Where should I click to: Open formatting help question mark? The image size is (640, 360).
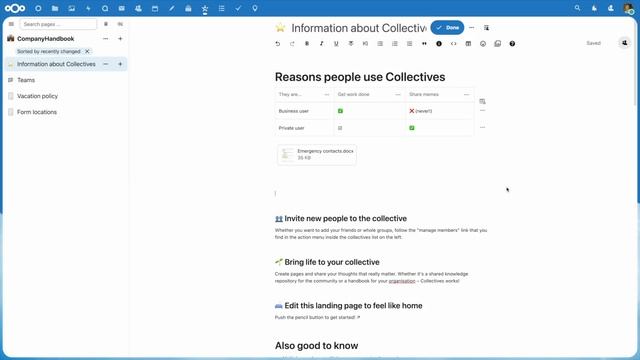pos(512,44)
